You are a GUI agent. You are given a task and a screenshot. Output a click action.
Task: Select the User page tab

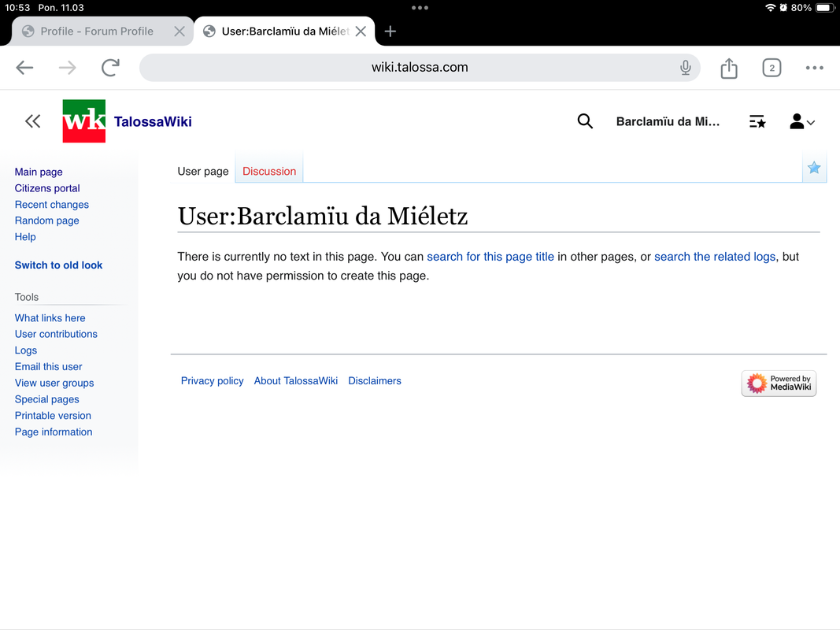pyautogui.click(x=203, y=171)
